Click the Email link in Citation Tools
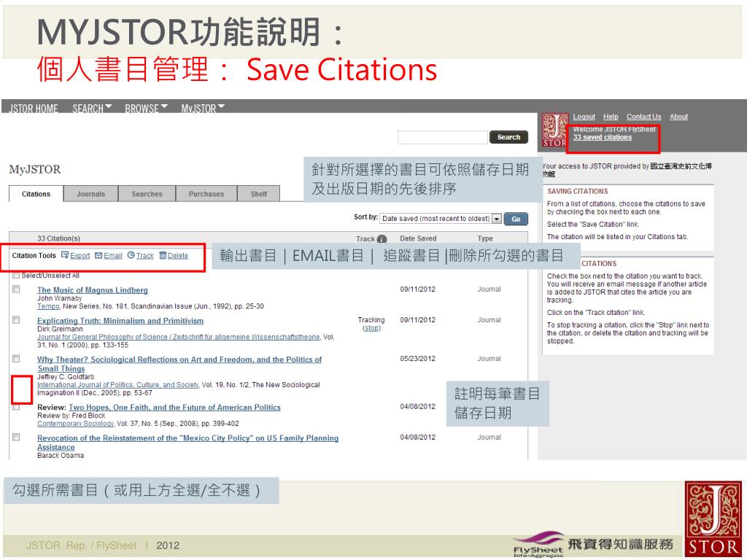The width and height of the screenshot is (747, 560). pos(113,256)
